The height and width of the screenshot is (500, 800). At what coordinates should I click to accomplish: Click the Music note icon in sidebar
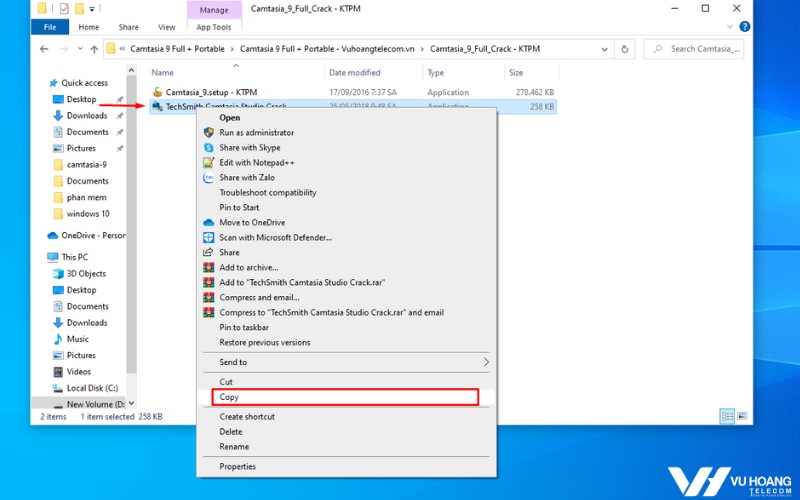58,339
